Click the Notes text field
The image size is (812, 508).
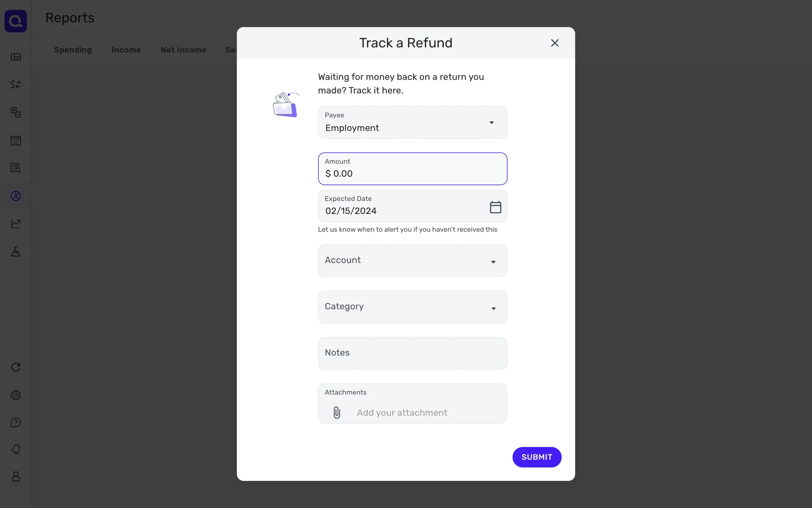pyautogui.click(x=412, y=353)
